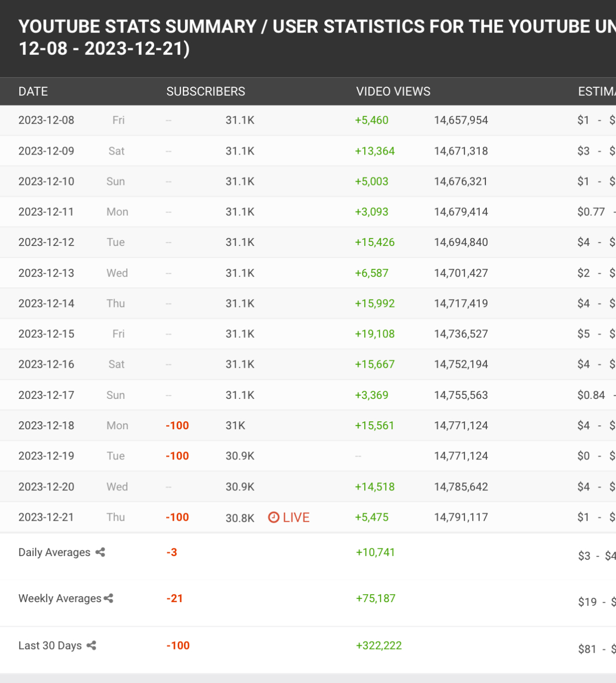The width and height of the screenshot is (616, 683).
Task: Select the date 2023-12-11
Action: click(x=46, y=211)
